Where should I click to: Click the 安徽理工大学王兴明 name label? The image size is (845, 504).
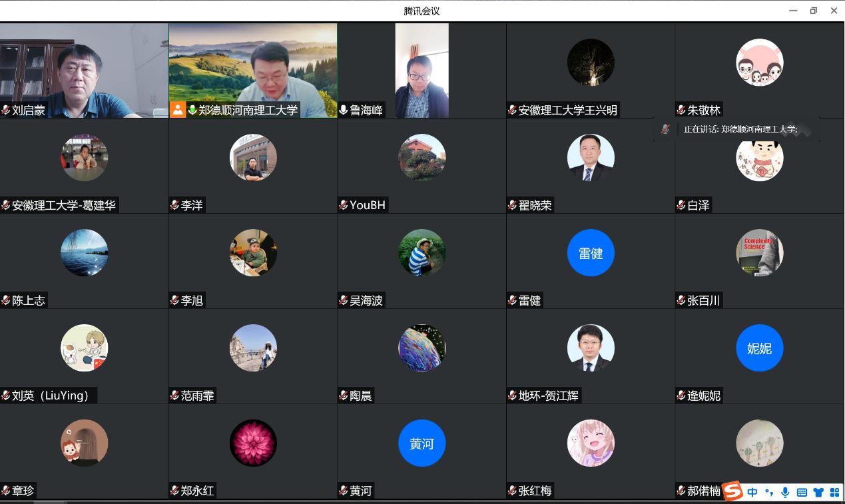[x=567, y=110]
